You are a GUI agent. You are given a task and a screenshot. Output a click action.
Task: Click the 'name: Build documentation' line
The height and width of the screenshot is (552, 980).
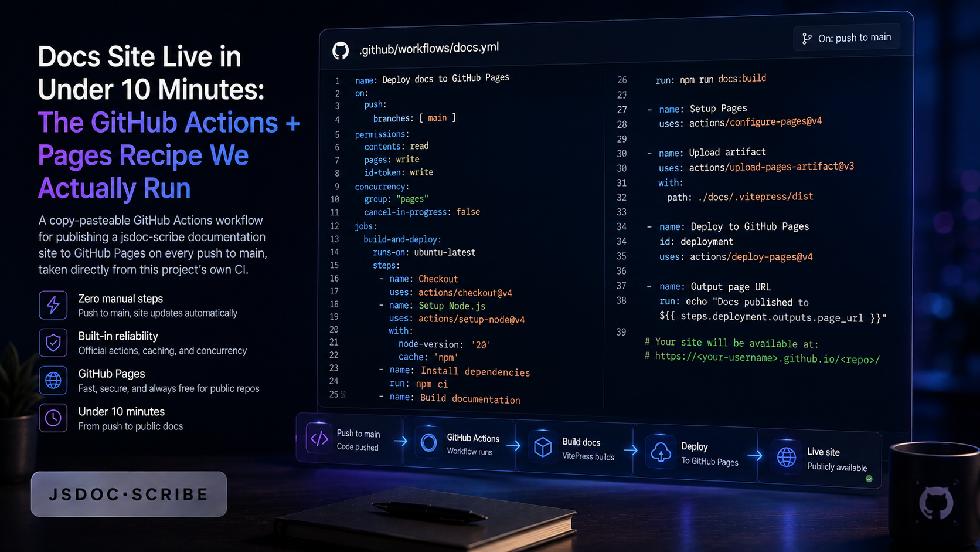click(x=455, y=398)
